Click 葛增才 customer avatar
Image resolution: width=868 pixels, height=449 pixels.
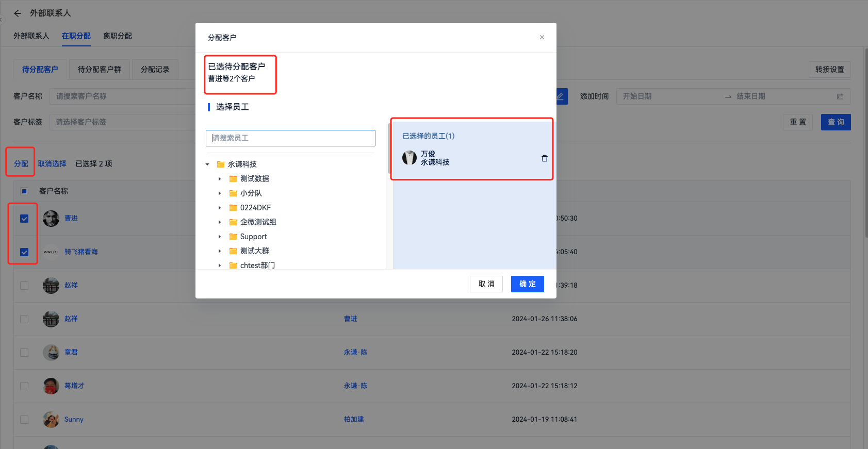51,386
